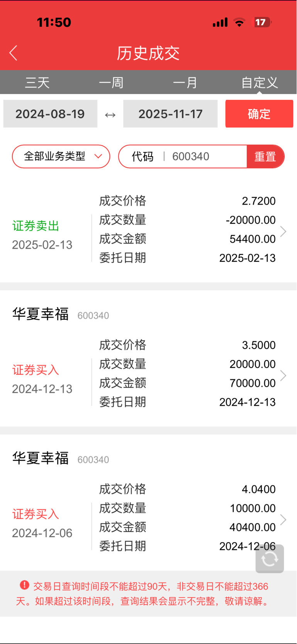
Task: Open the 全部业务类型 dropdown
Action: [61, 156]
